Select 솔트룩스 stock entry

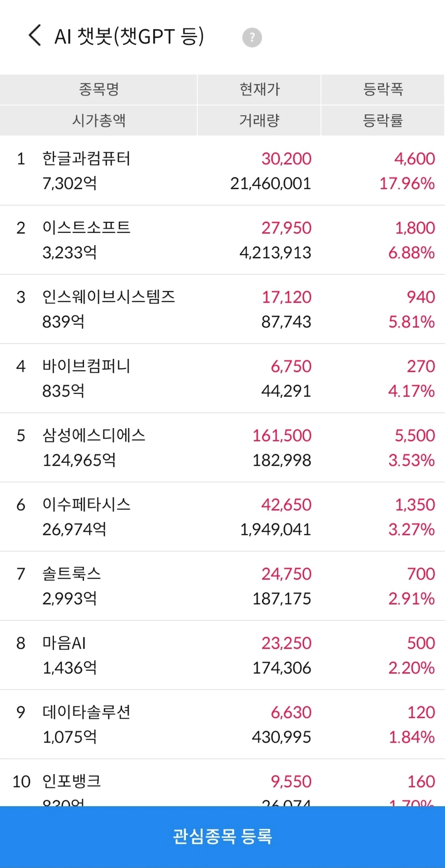tap(222, 586)
